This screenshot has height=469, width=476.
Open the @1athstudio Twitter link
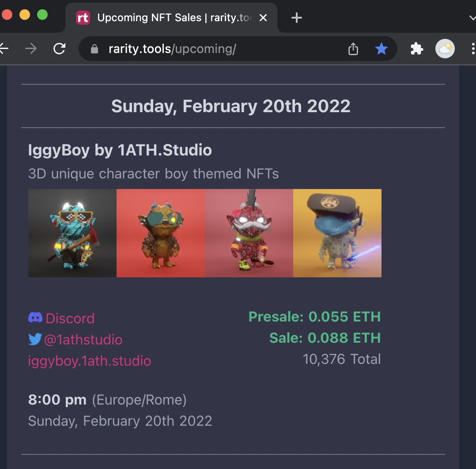(83, 340)
